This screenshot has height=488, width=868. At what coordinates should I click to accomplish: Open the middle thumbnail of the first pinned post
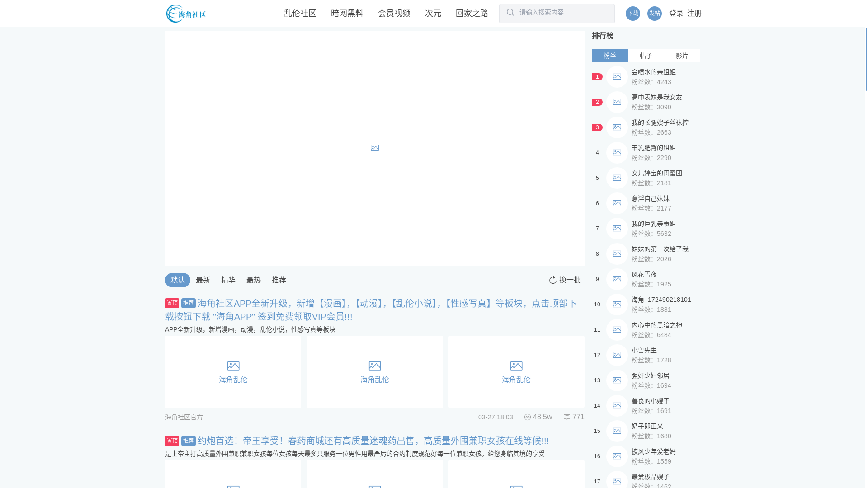375,372
